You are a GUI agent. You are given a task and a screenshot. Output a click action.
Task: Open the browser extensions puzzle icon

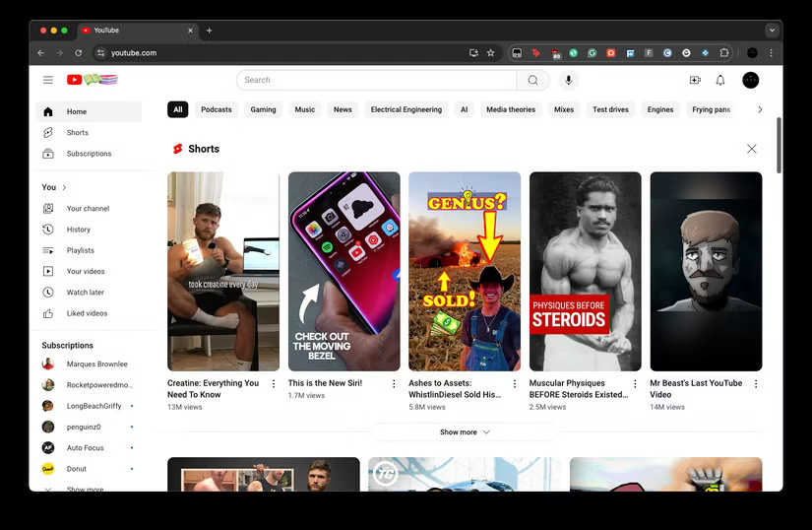[724, 53]
